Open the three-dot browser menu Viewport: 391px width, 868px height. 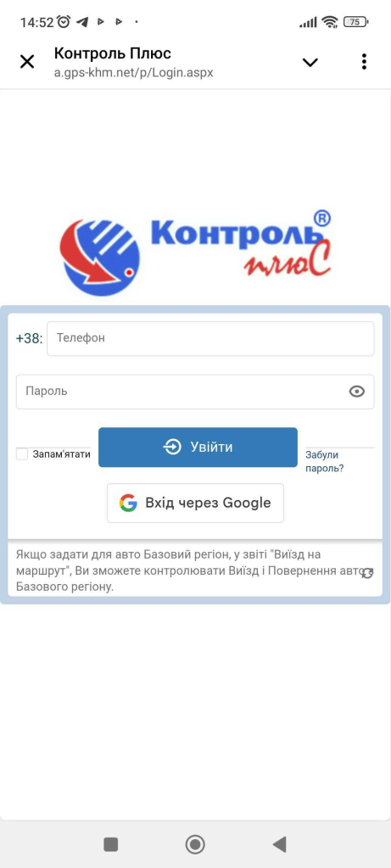click(x=364, y=61)
